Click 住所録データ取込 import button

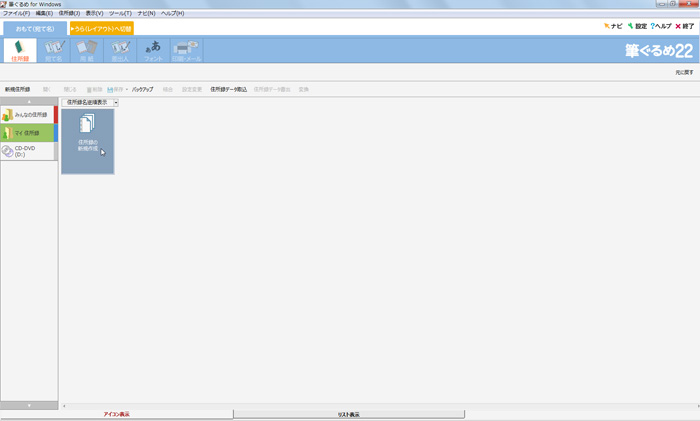click(x=228, y=89)
